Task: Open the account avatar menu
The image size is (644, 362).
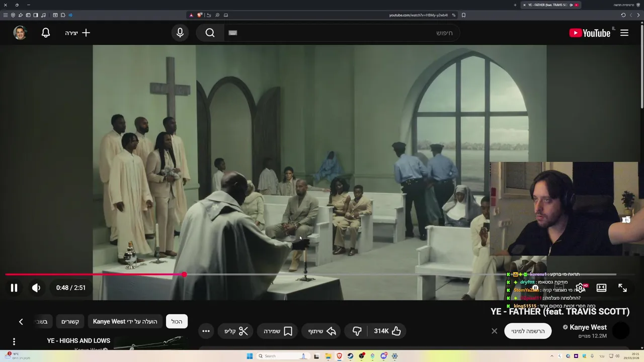Action: [x=20, y=33]
